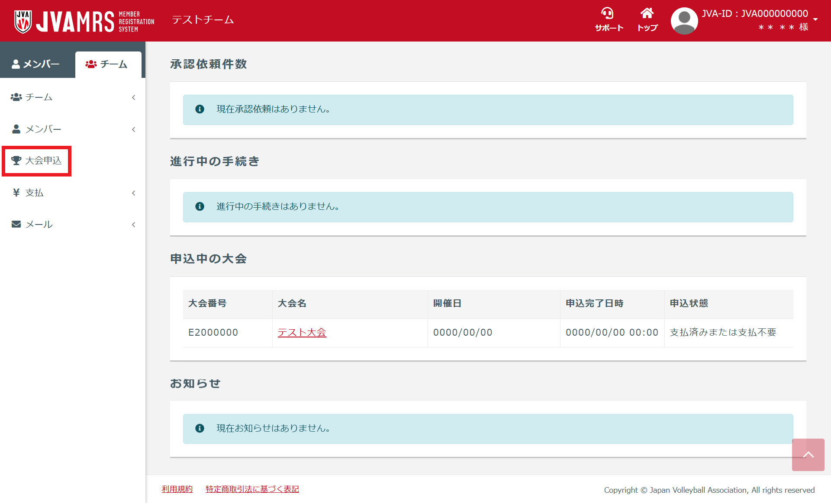Image resolution: width=831 pixels, height=504 pixels.
Task: Click the info icon in 承認依頼 notice
Action: (x=200, y=109)
